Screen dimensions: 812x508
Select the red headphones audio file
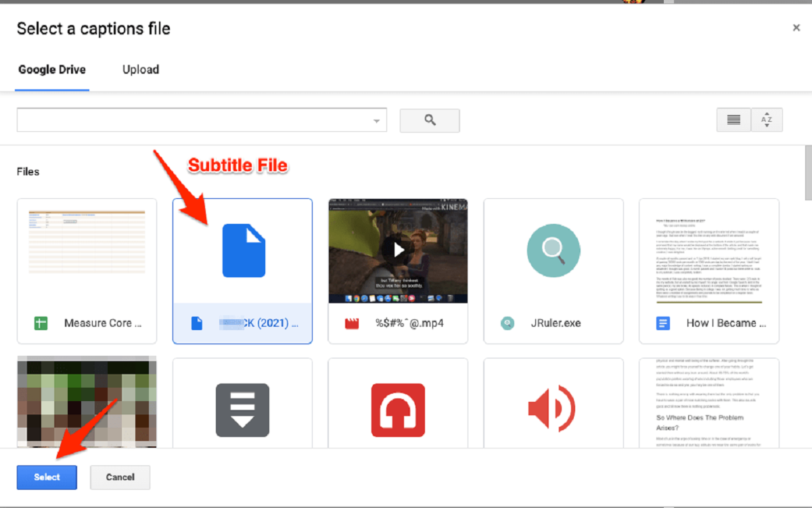point(398,410)
